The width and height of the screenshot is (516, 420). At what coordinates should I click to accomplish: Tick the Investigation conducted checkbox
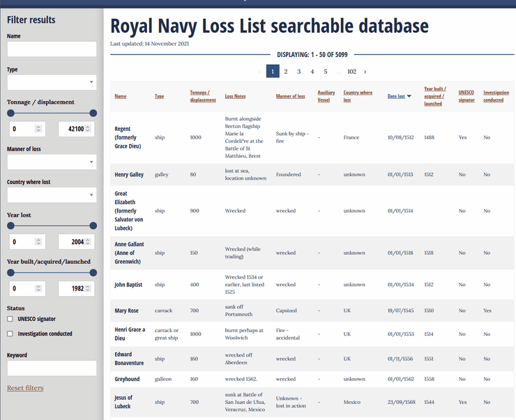[10, 334]
